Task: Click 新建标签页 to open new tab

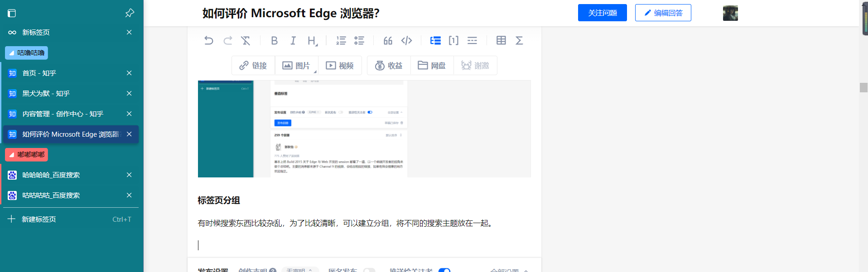Action: tap(71, 219)
